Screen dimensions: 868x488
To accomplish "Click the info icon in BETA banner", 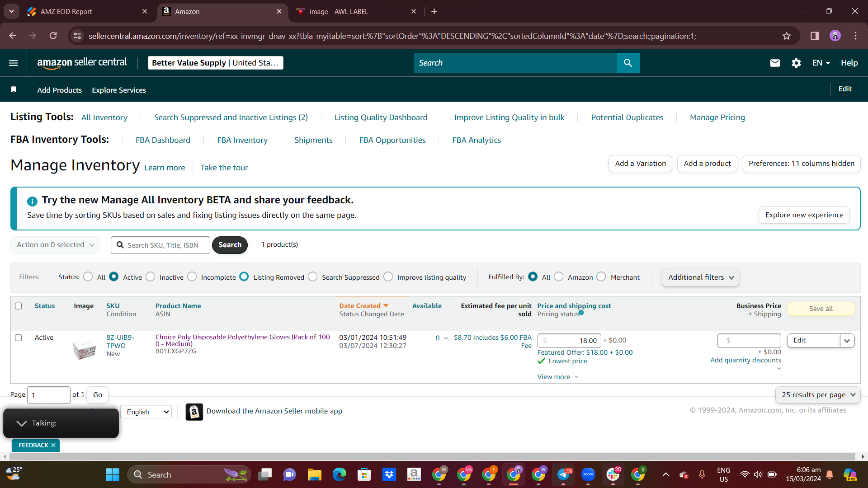I will tap(32, 201).
